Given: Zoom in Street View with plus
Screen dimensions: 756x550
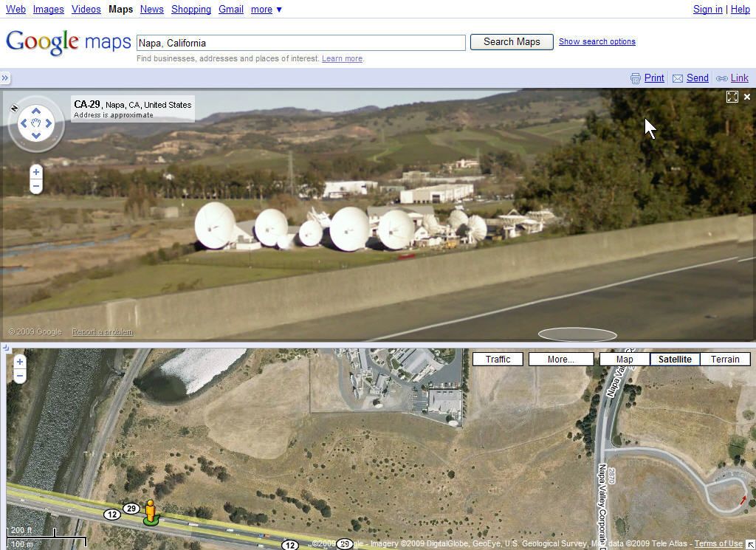Looking at the screenshot, I should coord(35,172).
